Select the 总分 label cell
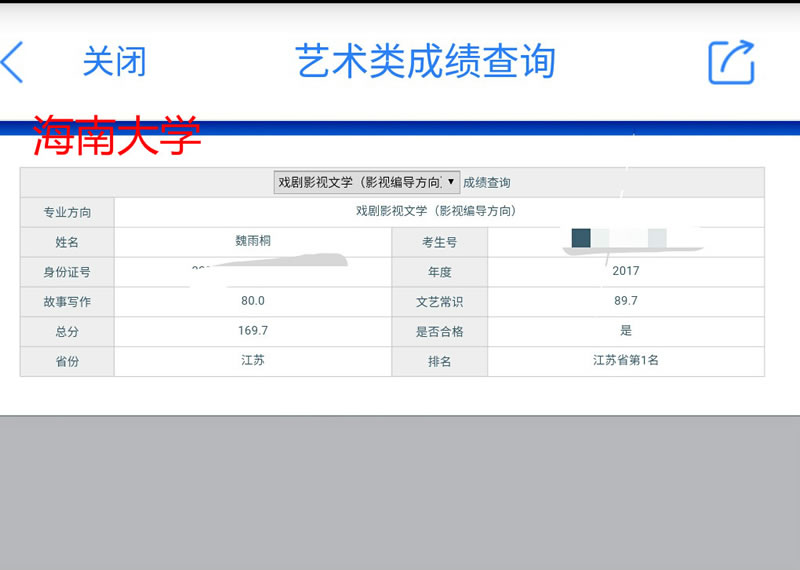 (x=67, y=332)
